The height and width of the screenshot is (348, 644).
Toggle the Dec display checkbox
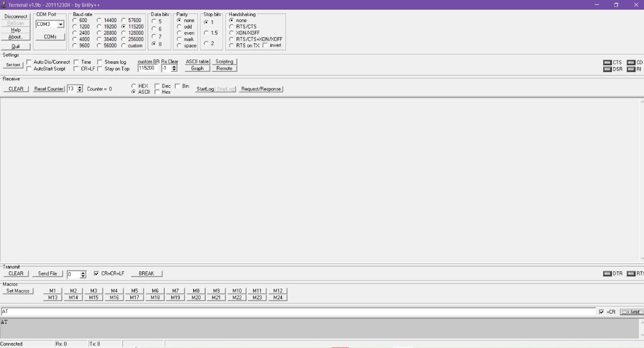[x=157, y=86]
